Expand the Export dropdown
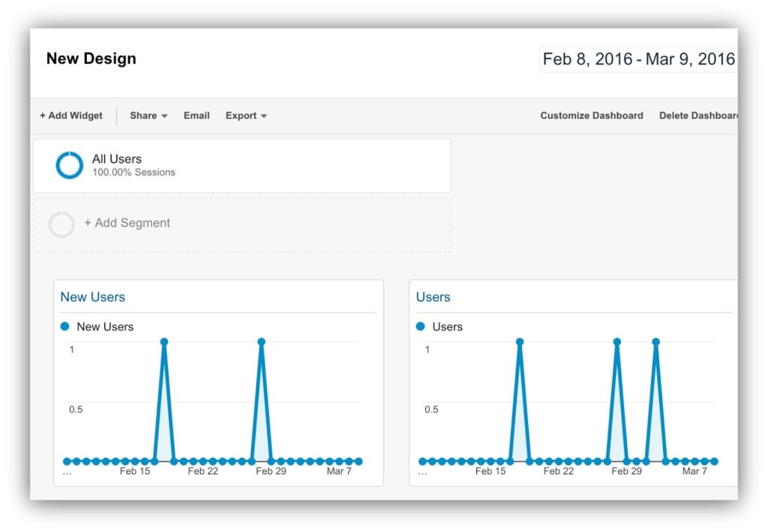The width and height of the screenshot is (768, 532). [x=246, y=115]
